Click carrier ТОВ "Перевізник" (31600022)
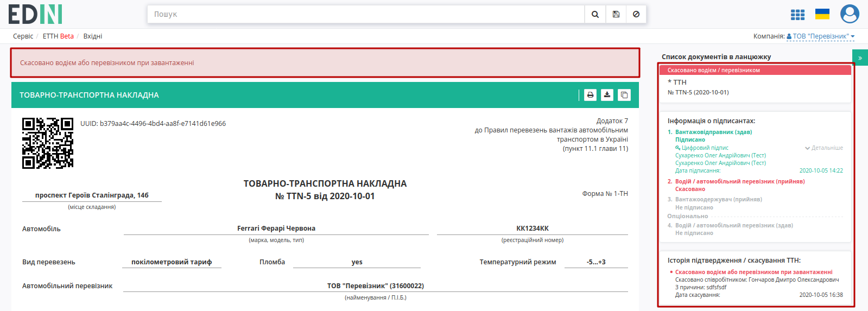The image size is (868, 311). 376,286
